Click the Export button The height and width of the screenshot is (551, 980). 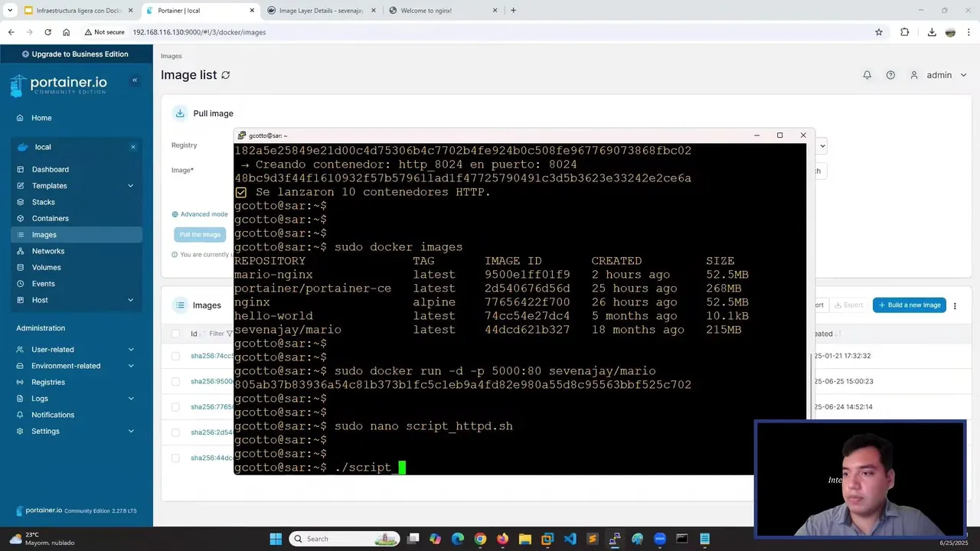(x=848, y=305)
